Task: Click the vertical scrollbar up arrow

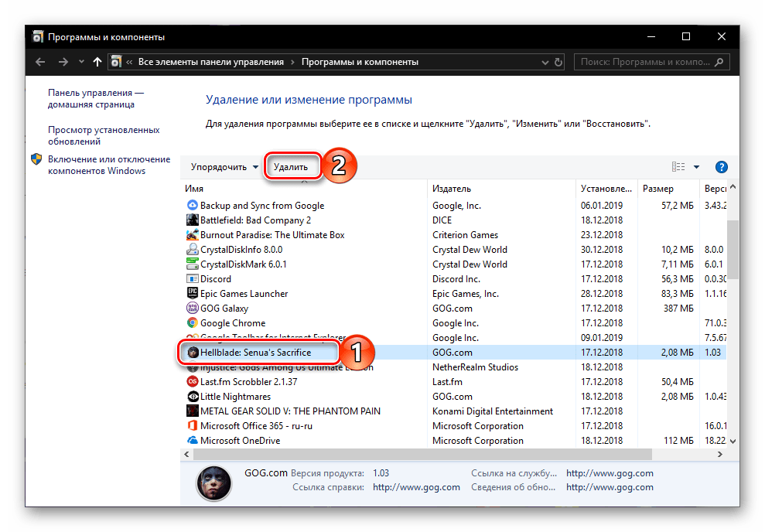Action: pyautogui.click(x=733, y=187)
